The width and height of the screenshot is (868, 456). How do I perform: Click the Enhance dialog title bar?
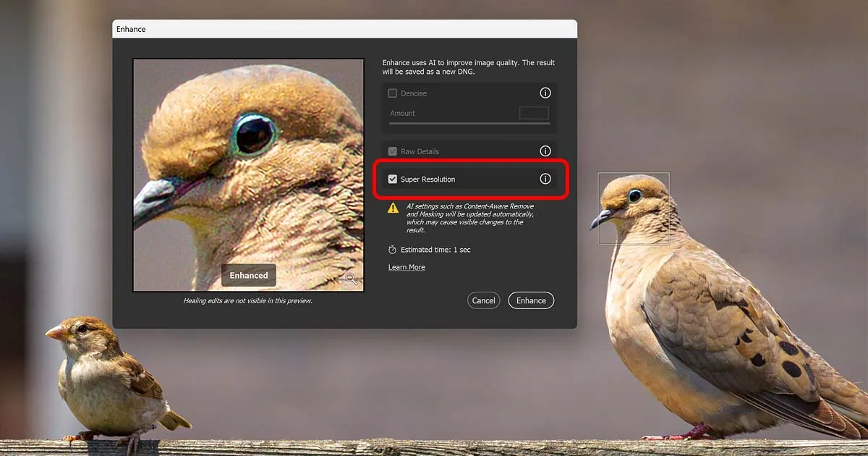[x=344, y=29]
